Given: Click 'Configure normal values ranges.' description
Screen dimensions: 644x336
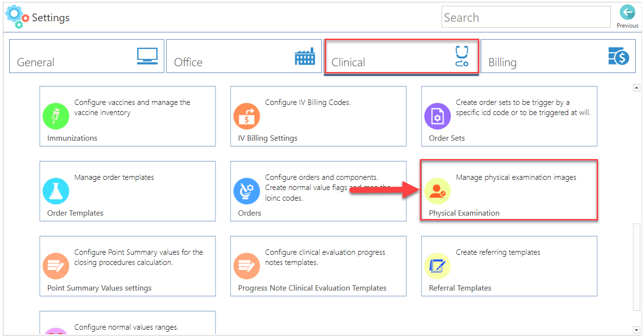Looking at the screenshot, I should point(127,327).
